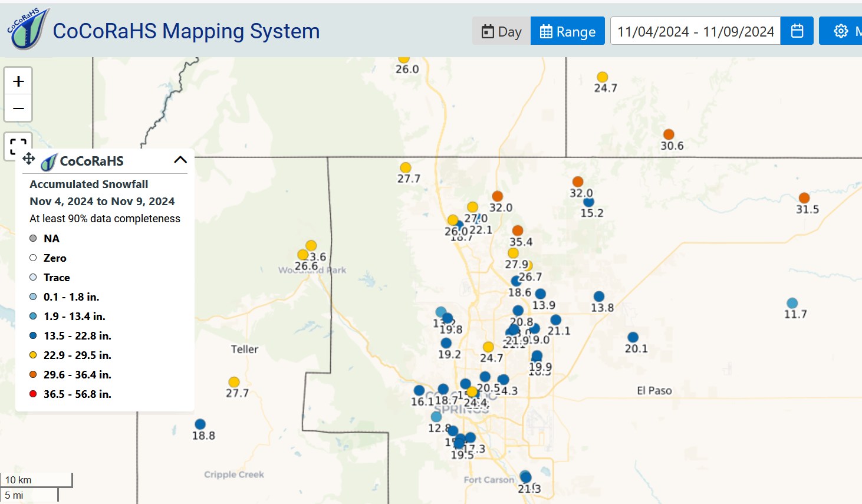The height and width of the screenshot is (504, 862).
Task: Select the 30.6 orange station marker
Action: click(669, 134)
